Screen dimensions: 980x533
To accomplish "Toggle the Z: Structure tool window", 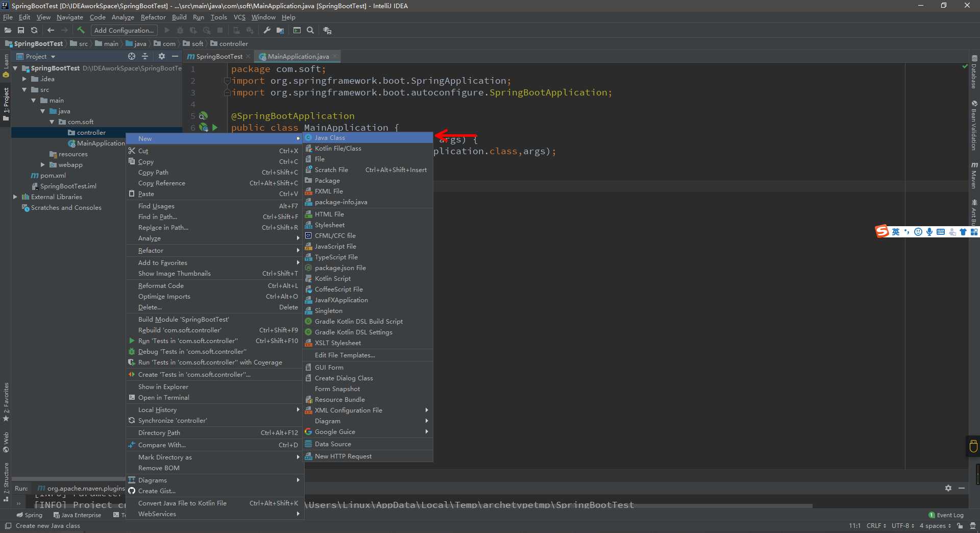I will (x=6, y=482).
